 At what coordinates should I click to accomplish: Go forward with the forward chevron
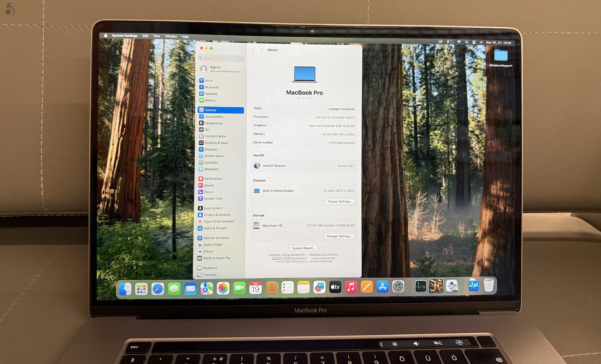pyautogui.click(x=262, y=49)
